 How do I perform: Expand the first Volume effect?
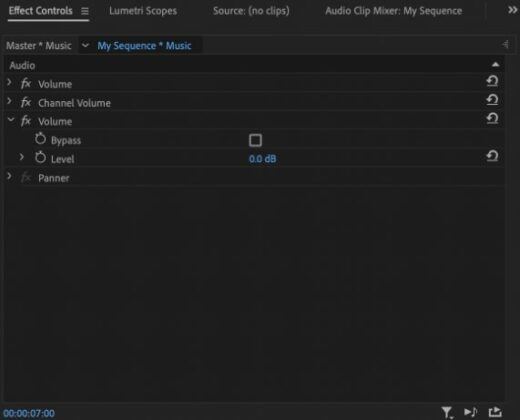pyautogui.click(x=10, y=82)
